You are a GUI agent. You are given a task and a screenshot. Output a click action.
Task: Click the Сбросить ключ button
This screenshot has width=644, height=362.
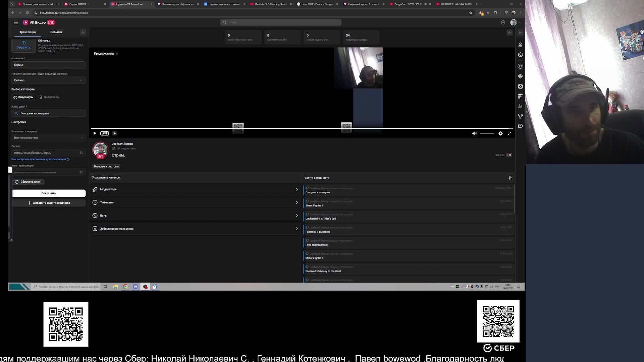point(28,182)
